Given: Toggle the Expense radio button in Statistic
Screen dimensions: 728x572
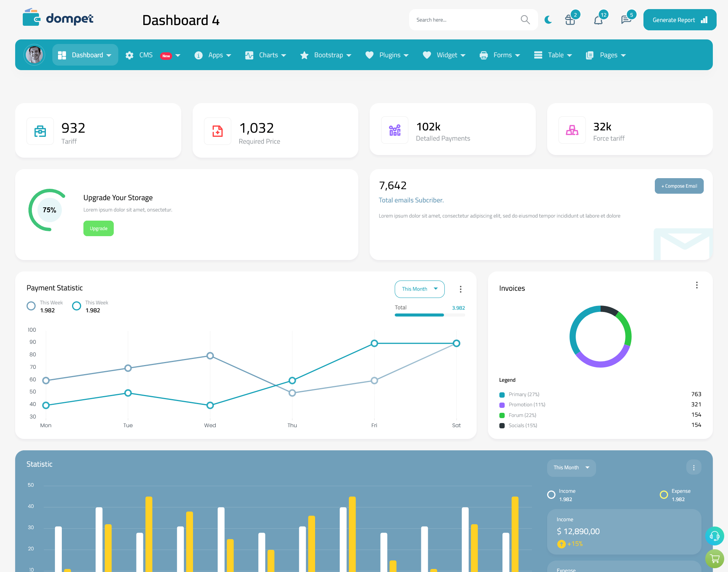Looking at the screenshot, I should click(x=664, y=492).
